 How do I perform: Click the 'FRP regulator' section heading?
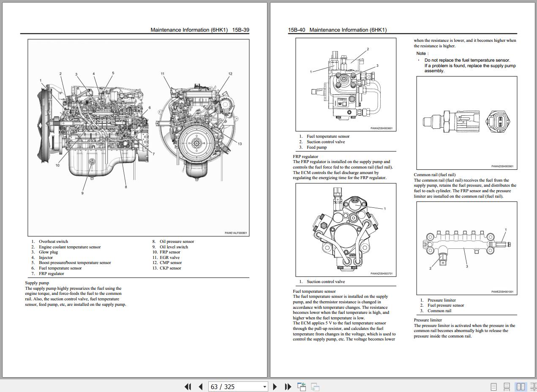click(305, 157)
